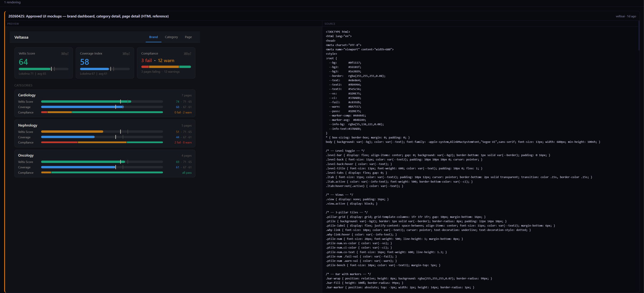Image resolution: width=644 pixels, height=293 pixels.
Task: Click the Cardiology Coverage row label
Action: [x=24, y=107]
